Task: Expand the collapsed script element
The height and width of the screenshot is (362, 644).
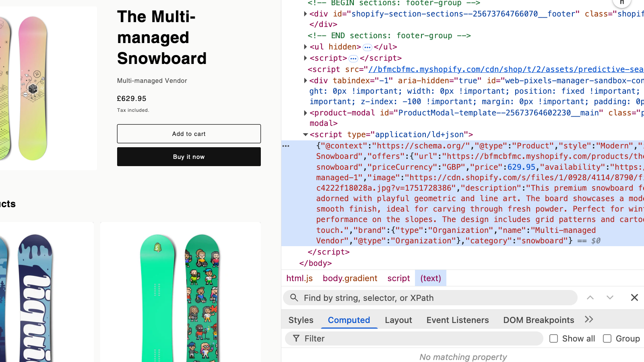Action: (305, 58)
